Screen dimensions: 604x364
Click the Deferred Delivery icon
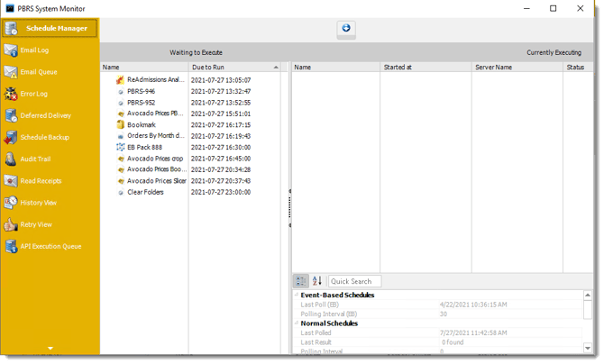click(11, 115)
